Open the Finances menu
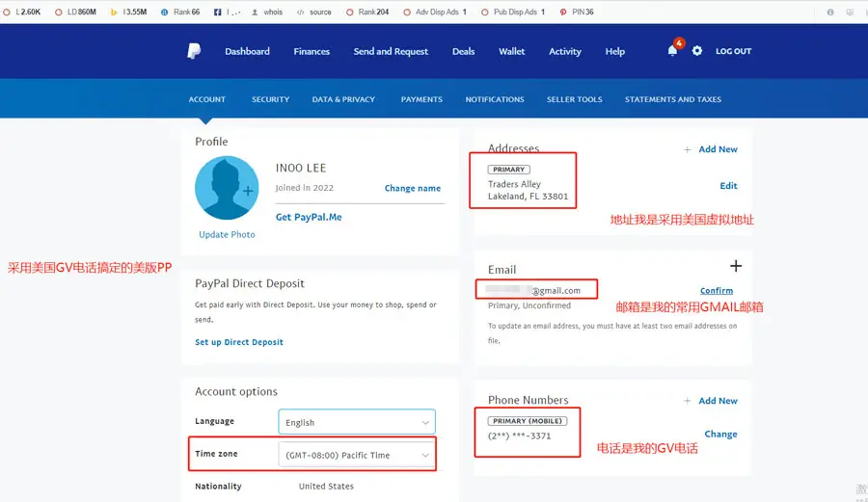The height and width of the screenshot is (502, 868). 312,51
